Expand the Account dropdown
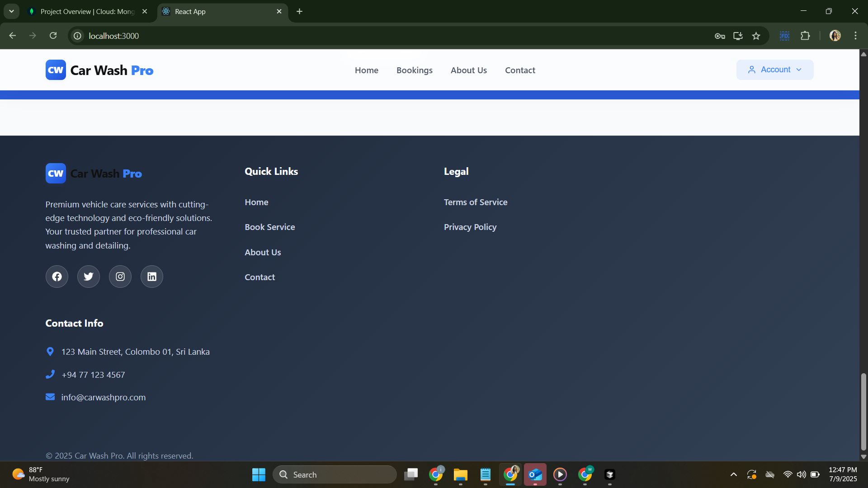The image size is (868, 488). point(774,70)
